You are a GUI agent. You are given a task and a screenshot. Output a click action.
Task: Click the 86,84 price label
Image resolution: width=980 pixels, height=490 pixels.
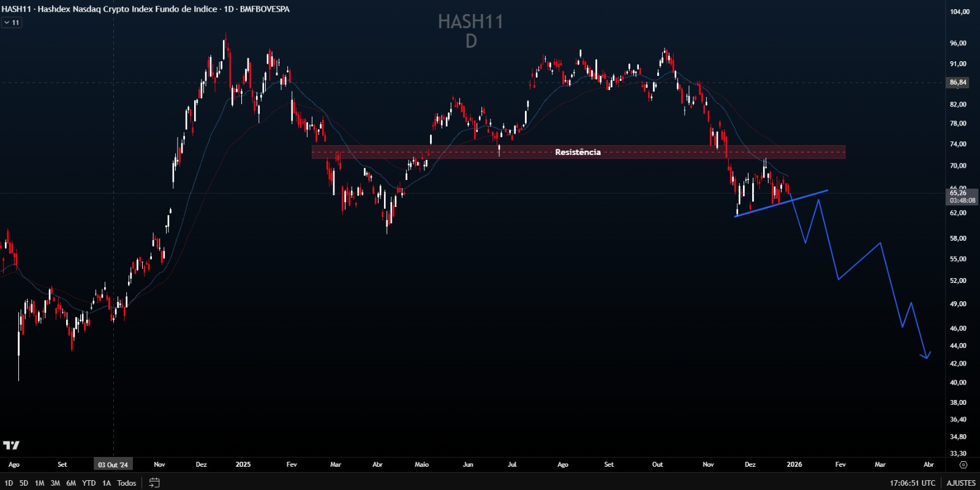click(x=959, y=82)
